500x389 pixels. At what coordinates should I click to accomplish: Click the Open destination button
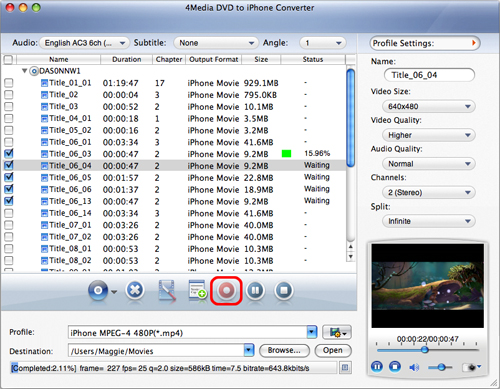[333, 351]
